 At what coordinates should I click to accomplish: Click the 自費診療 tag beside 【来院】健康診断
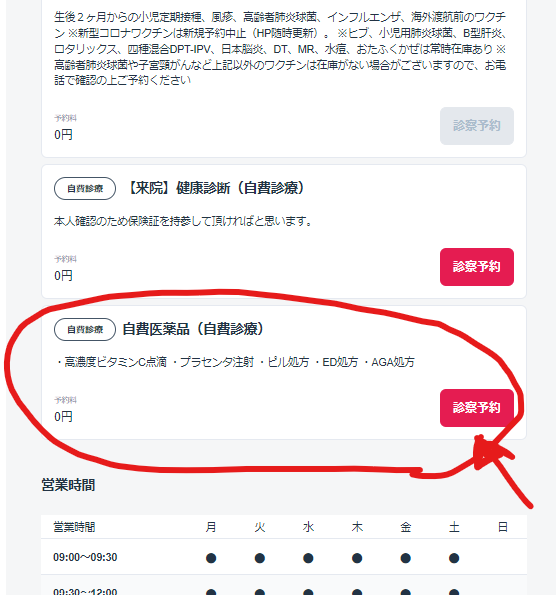point(85,188)
